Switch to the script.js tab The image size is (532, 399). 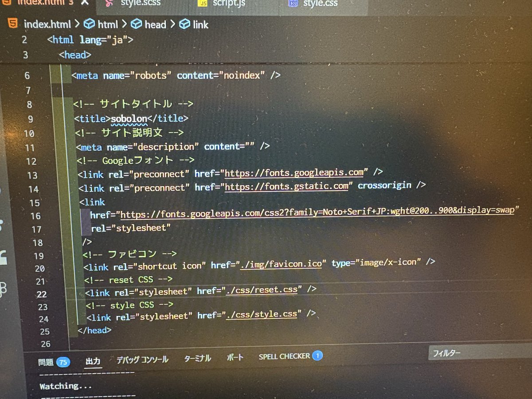tap(229, 4)
